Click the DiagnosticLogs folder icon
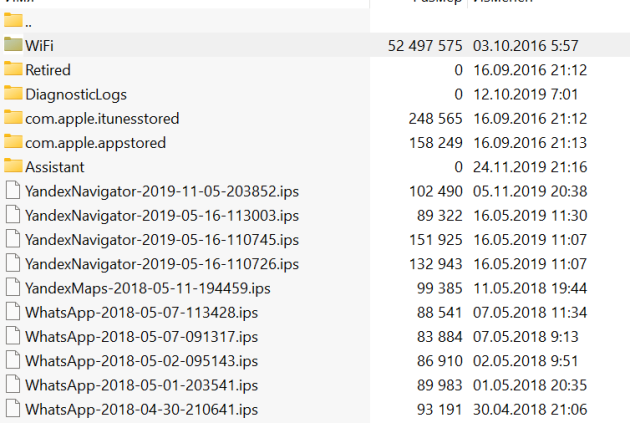 pos(13,94)
